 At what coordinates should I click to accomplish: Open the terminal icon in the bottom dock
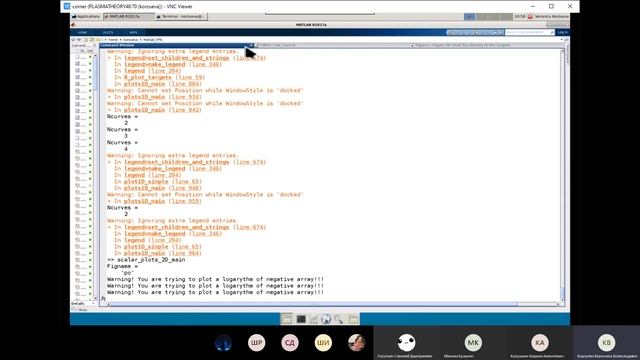pyautogui.click(x=301, y=319)
